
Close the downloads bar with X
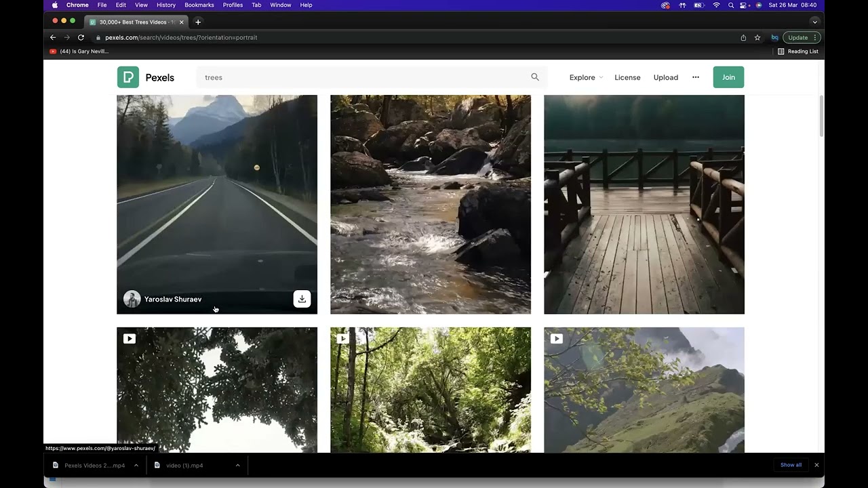click(x=816, y=465)
